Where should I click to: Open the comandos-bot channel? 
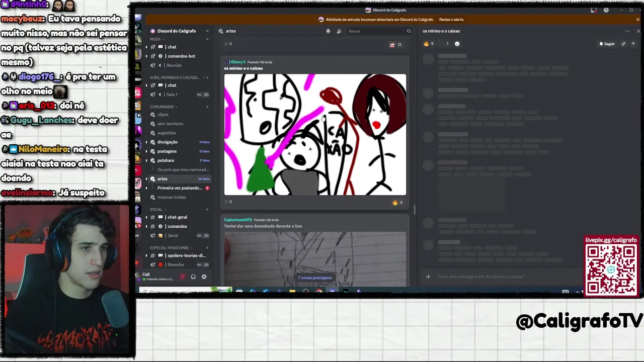(178, 56)
